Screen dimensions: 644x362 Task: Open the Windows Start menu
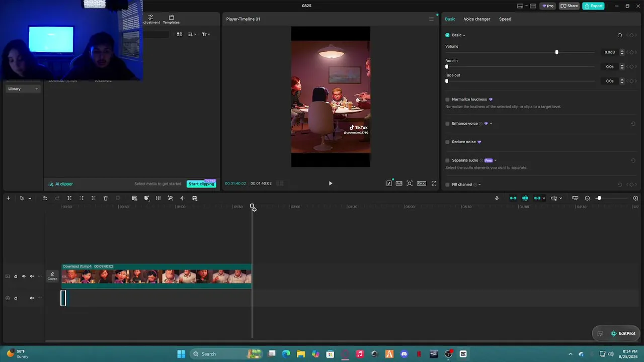coord(181,354)
